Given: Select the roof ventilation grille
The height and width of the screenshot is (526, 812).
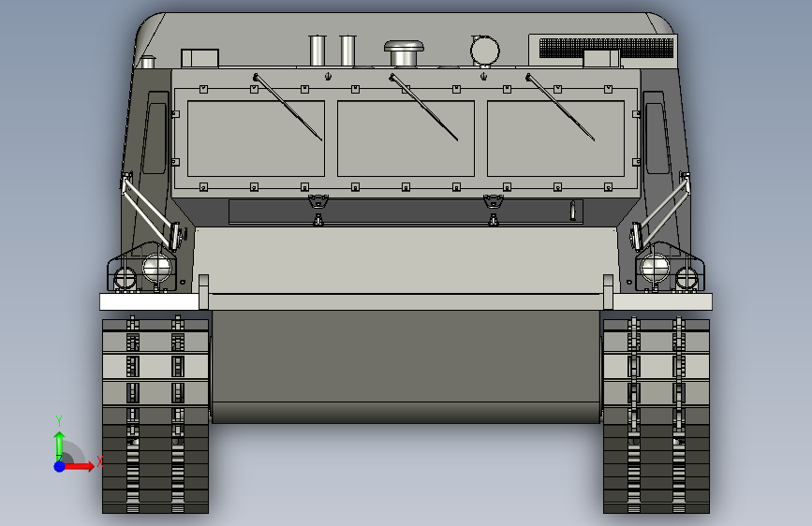Looking at the screenshot, I should [606, 48].
